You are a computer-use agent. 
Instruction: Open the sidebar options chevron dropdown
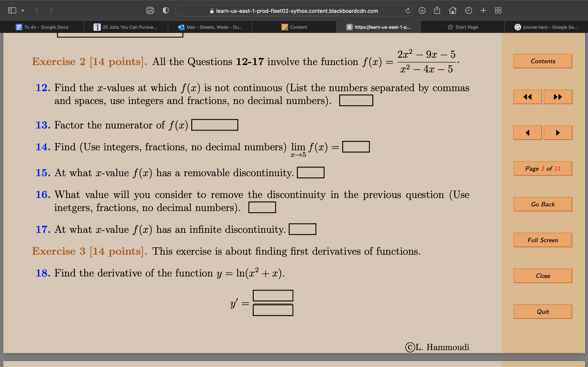pos(23,10)
